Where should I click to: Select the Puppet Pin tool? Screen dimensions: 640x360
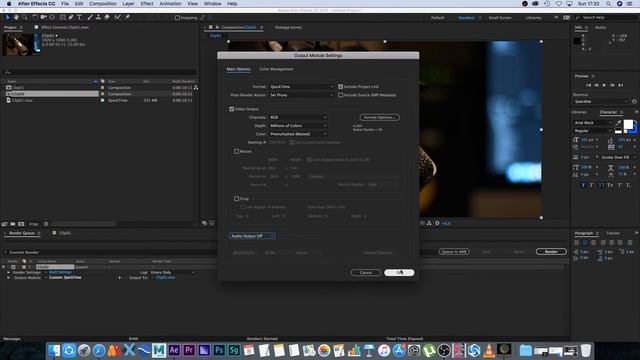(127, 17)
